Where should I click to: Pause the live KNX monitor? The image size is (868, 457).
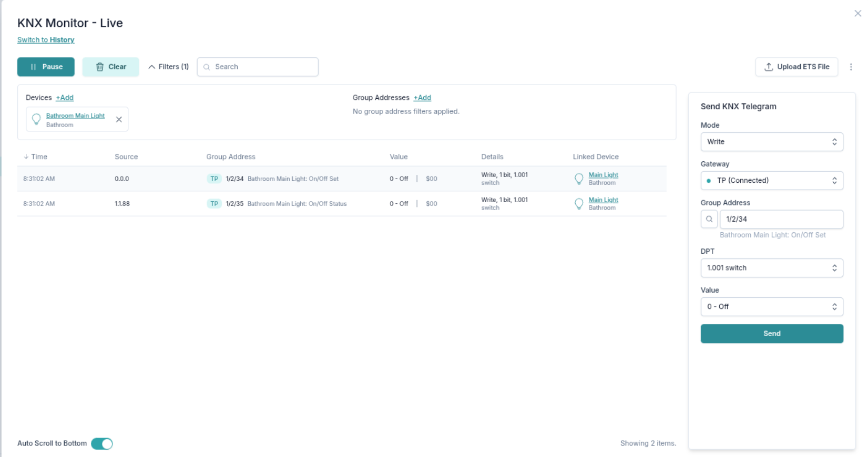[x=46, y=67]
